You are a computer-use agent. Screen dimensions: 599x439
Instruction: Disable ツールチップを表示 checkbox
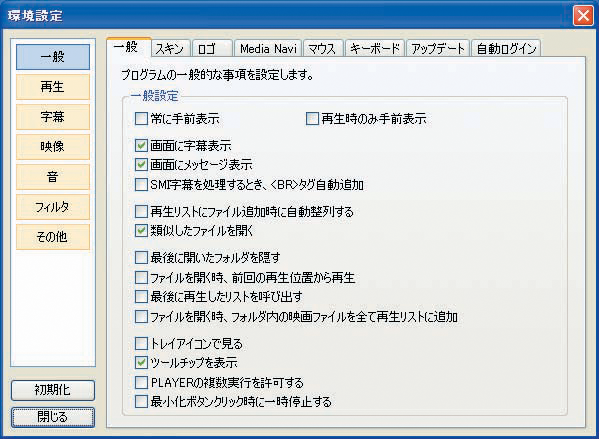point(141,363)
